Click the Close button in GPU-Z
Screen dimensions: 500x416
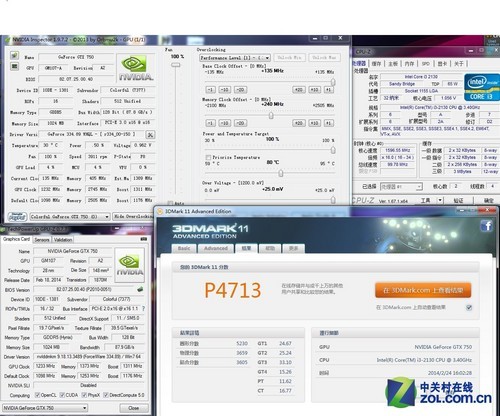point(134,408)
